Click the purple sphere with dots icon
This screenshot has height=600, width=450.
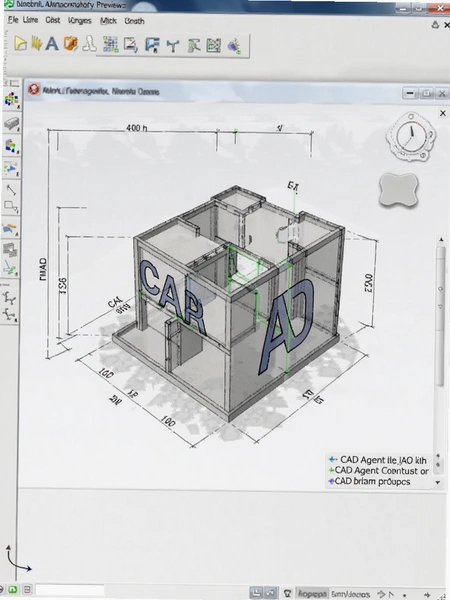pyautogui.click(x=234, y=46)
